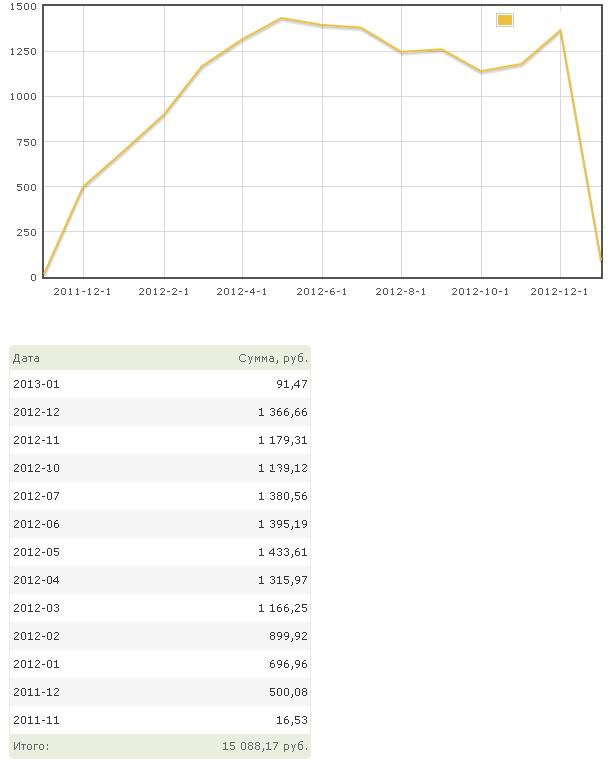Click the 899,92 amount value
The height and width of the screenshot is (765, 610).
(287, 636)
